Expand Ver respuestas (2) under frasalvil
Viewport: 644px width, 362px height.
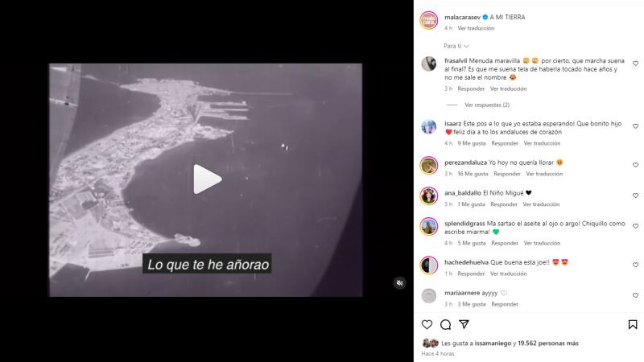[487, 105]
